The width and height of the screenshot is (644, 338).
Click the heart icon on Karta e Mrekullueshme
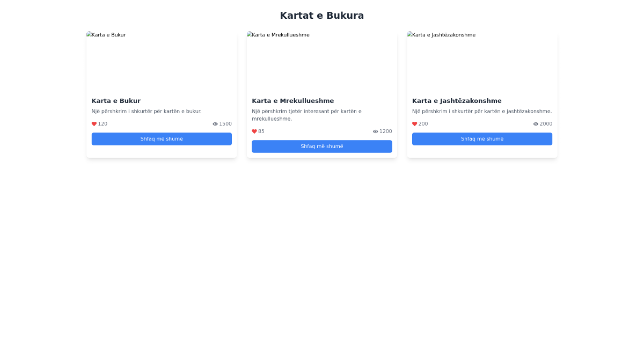coord(254,131)
